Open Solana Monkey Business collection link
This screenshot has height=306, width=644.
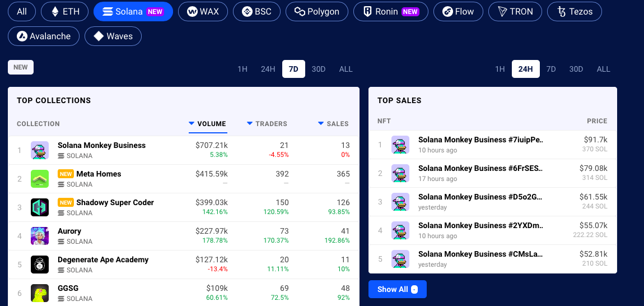click(101, 145)
